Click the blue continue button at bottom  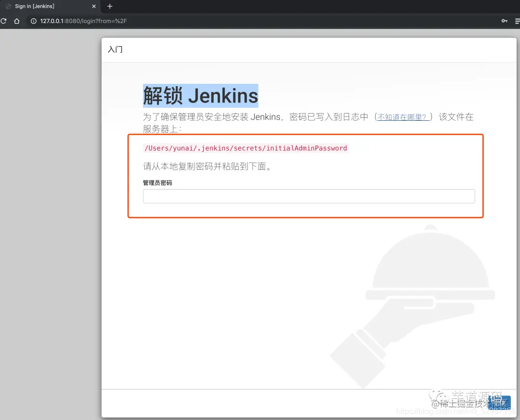click(499, 402)
